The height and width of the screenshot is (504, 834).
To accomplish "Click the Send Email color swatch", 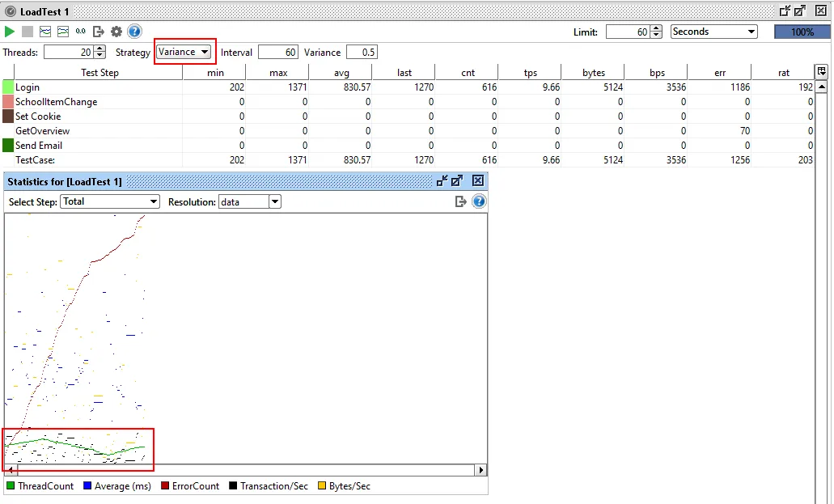I will [x=8, y=145].
